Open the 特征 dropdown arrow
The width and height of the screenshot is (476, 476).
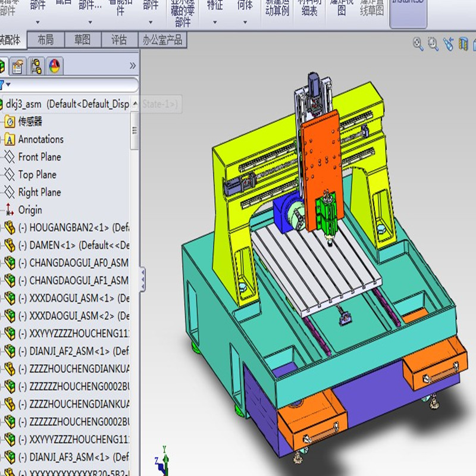pyautogui.click(x=215, y=22)
